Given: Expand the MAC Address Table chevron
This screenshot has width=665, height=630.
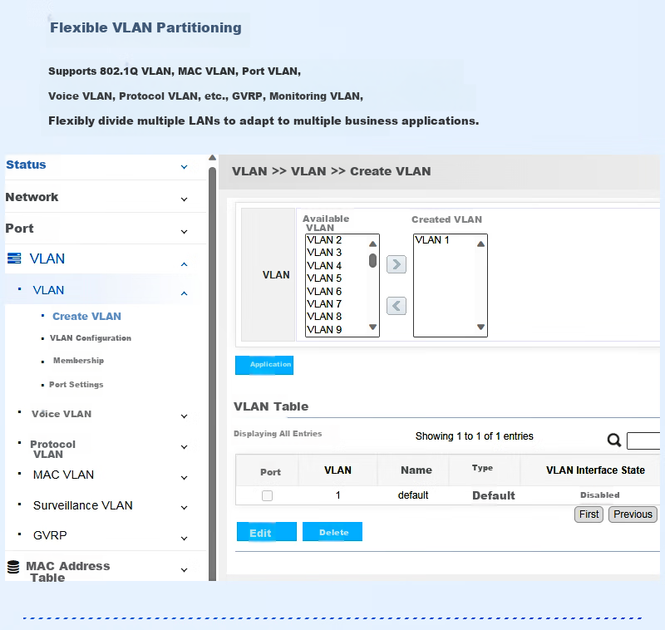Looking at the screenshot, I should [184, 570].
